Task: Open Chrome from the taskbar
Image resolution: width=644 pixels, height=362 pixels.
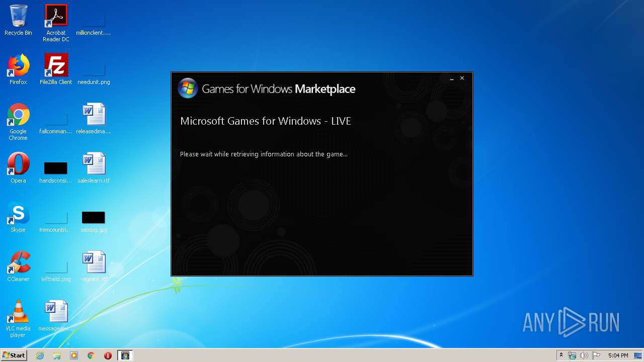Action: click(91, 355)
